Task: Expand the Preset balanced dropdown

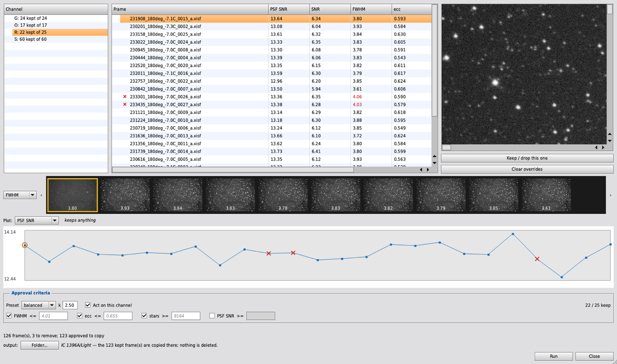Action: coord(38,305)
